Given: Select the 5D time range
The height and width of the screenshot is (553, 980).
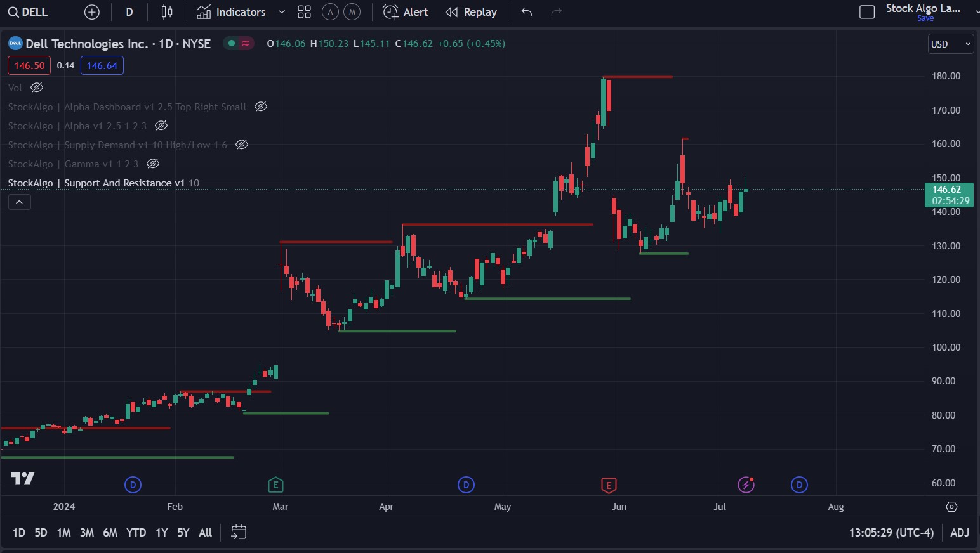Looking at the screenshot, I should tap(41, 533).
